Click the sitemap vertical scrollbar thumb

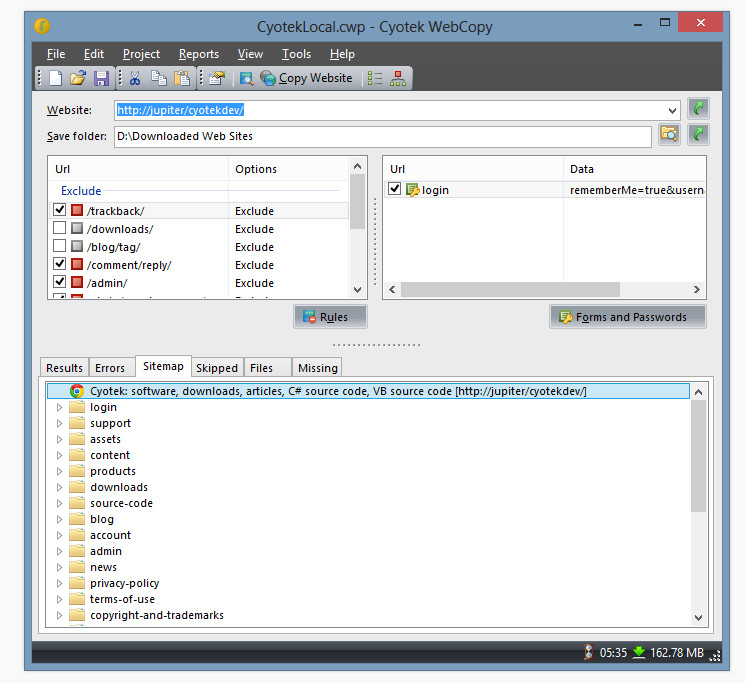tap(698, 456)
